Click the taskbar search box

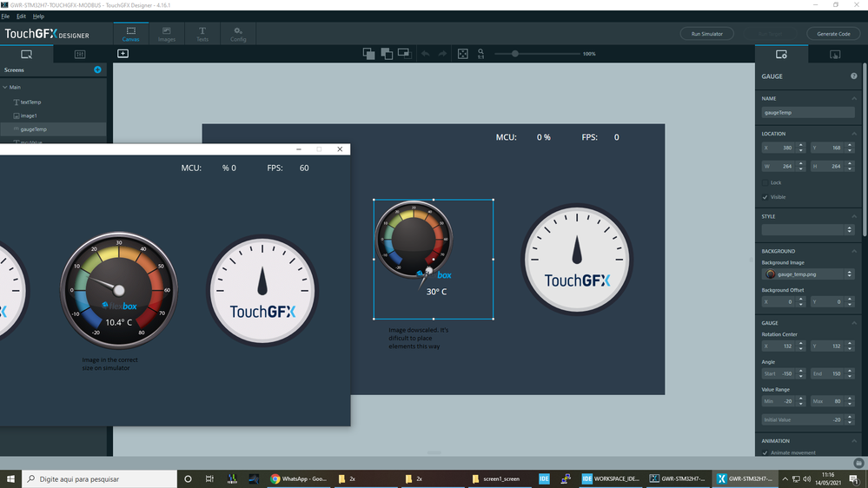[x=100, y=478]
